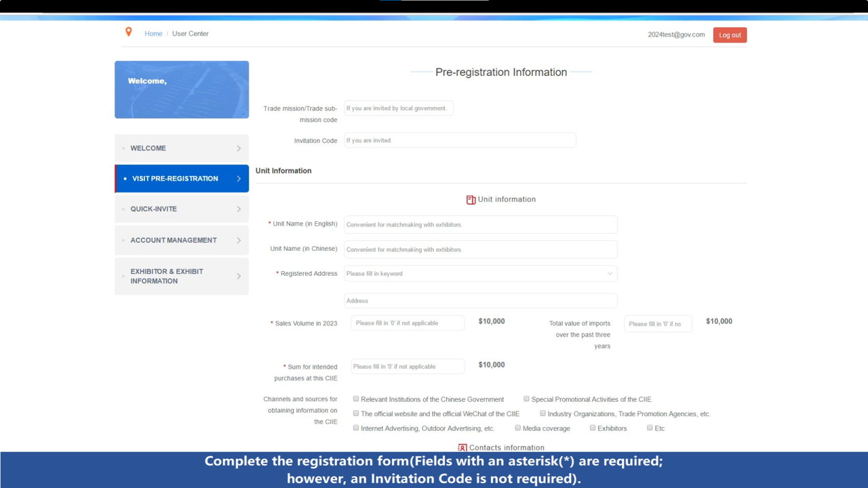
Task: Click the chevron on EXHIBITOR & EXHIBIT INFORMATION
Action: 239,277
